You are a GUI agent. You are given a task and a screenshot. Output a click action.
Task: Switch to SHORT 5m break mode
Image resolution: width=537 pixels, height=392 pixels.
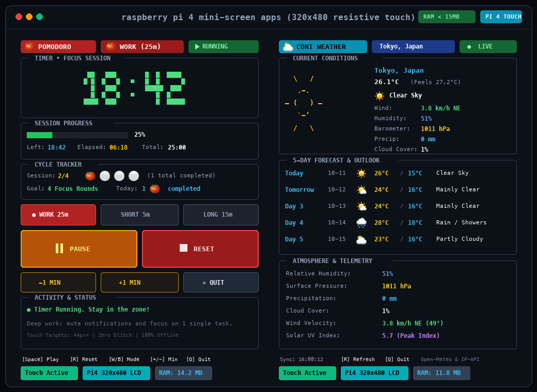(x=139, y=215)
